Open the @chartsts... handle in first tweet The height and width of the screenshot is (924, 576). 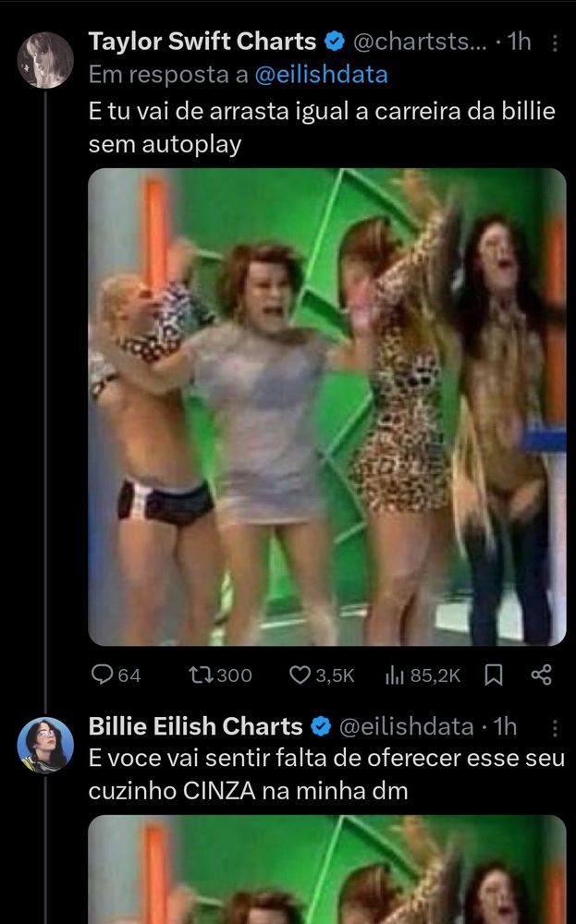click(420, 42)
